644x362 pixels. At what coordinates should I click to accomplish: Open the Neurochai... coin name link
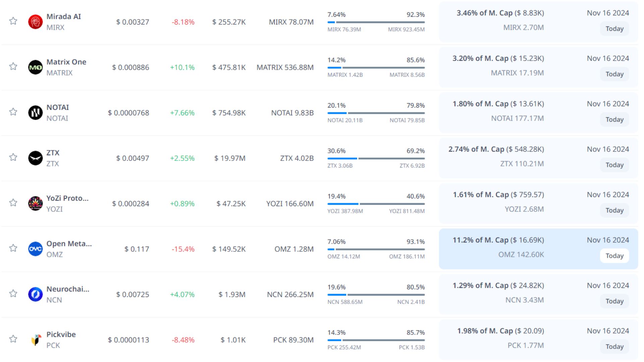(x=68, y=289)
